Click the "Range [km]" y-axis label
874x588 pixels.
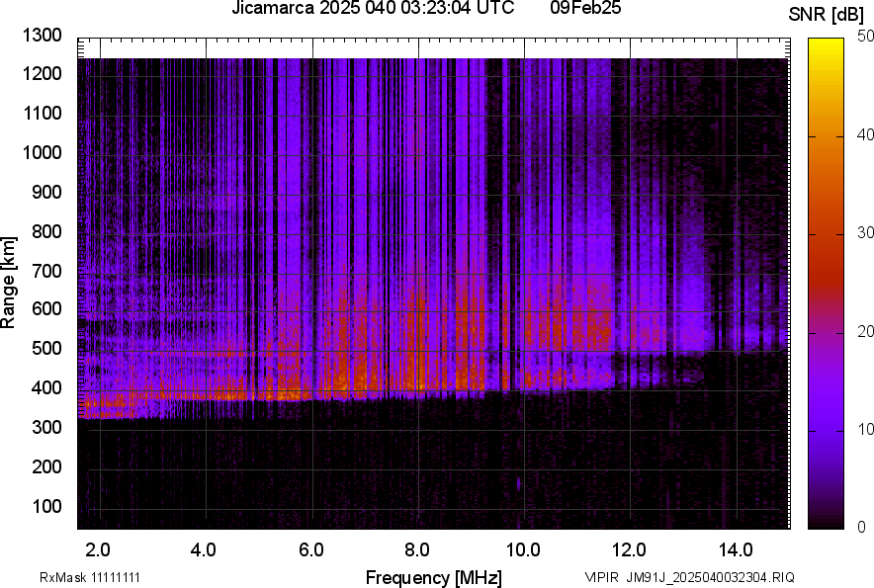[x=9, y=283]
